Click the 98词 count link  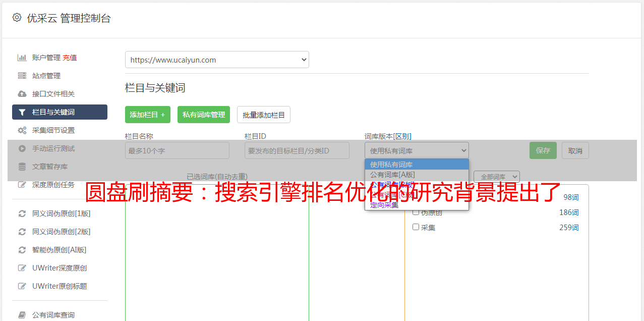571,197
